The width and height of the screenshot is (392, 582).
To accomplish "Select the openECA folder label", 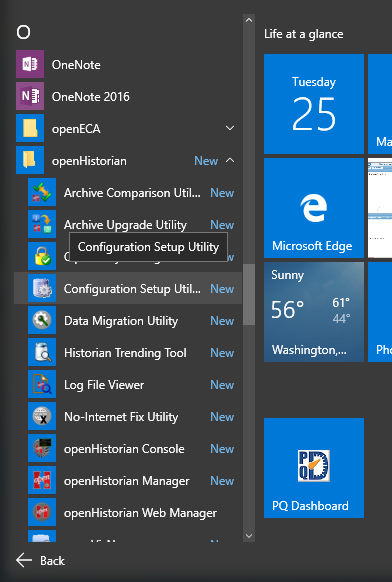I will click(x=76, y=129).
